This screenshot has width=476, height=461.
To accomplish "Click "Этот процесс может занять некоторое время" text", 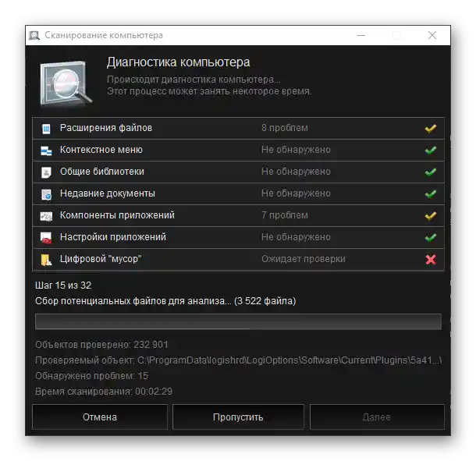I will [209, 91].
